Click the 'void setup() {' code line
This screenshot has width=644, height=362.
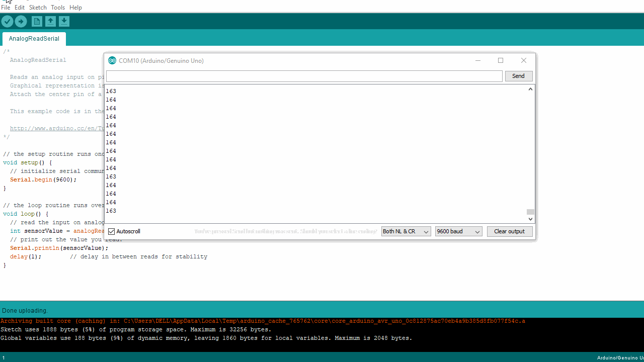click(x=27, y=162)
